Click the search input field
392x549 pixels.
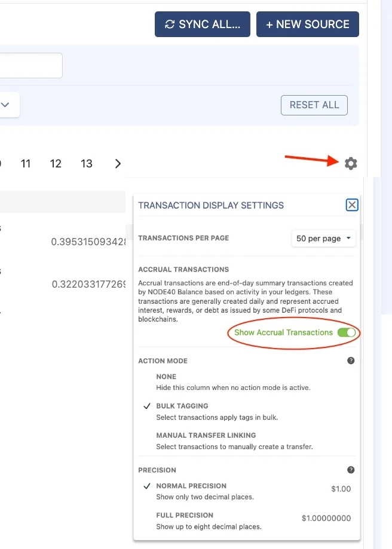coord(30,65)
